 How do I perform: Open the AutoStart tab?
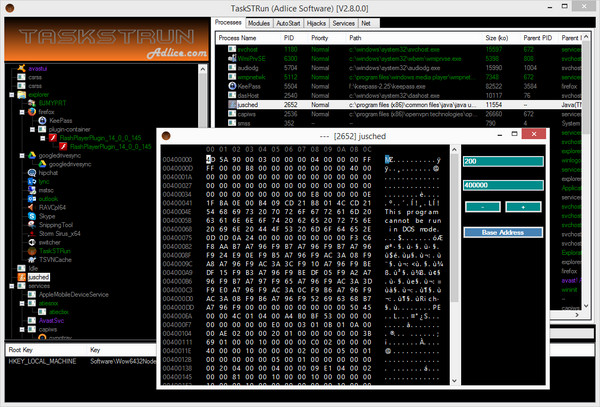[288, 23]
